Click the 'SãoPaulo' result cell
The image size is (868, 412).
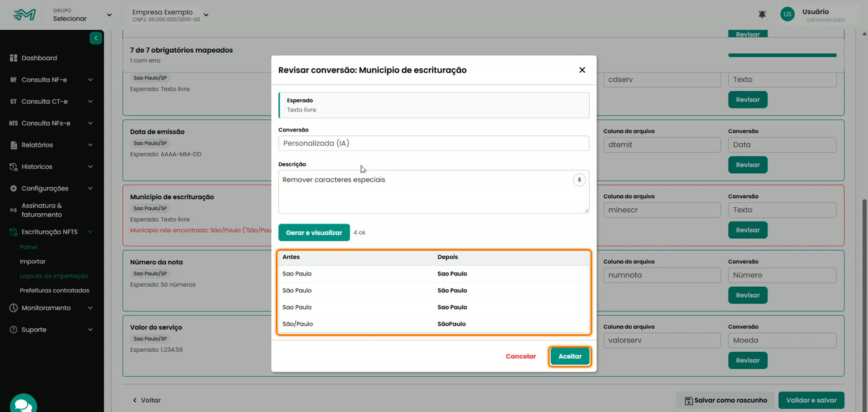point(451,324)
